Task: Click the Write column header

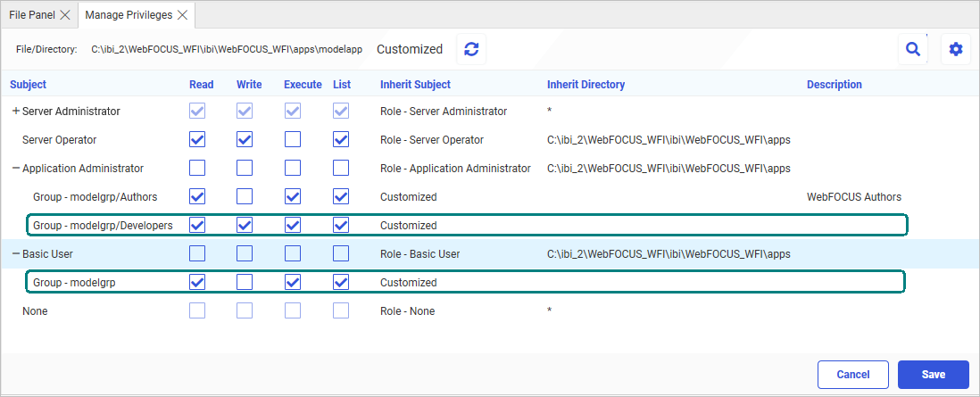Action: 249,85
